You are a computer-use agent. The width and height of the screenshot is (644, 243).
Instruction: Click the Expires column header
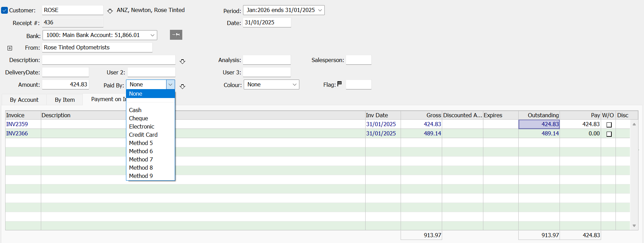click(x=501, y=115)
